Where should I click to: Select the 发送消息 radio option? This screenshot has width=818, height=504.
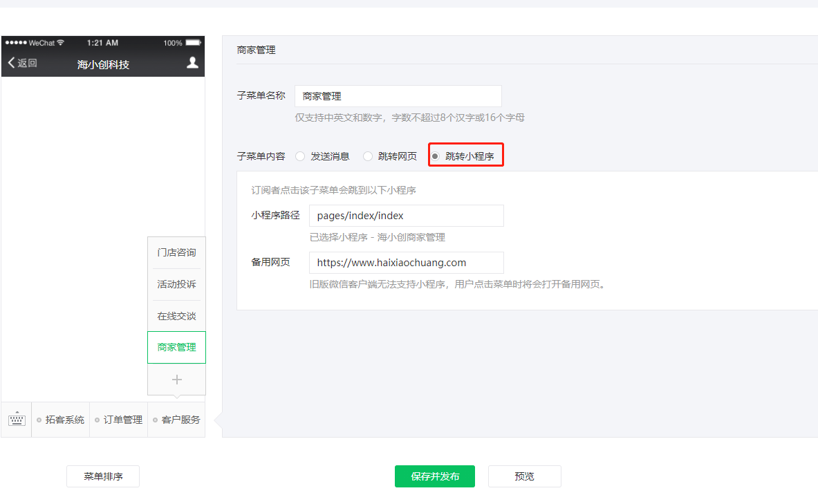click(300, 156)
